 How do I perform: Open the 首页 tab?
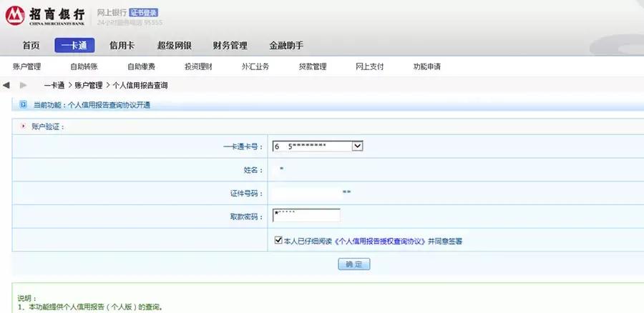(x=31, y=46)
